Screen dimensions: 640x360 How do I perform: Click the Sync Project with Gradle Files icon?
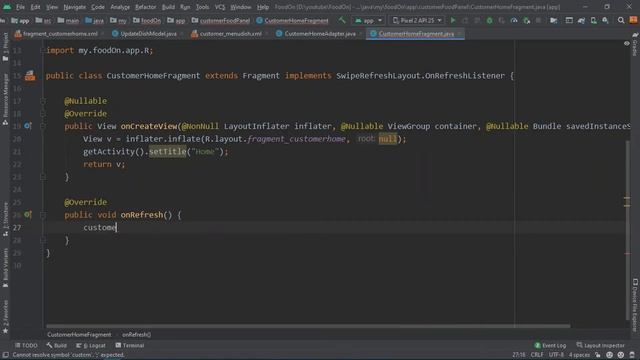581,20
